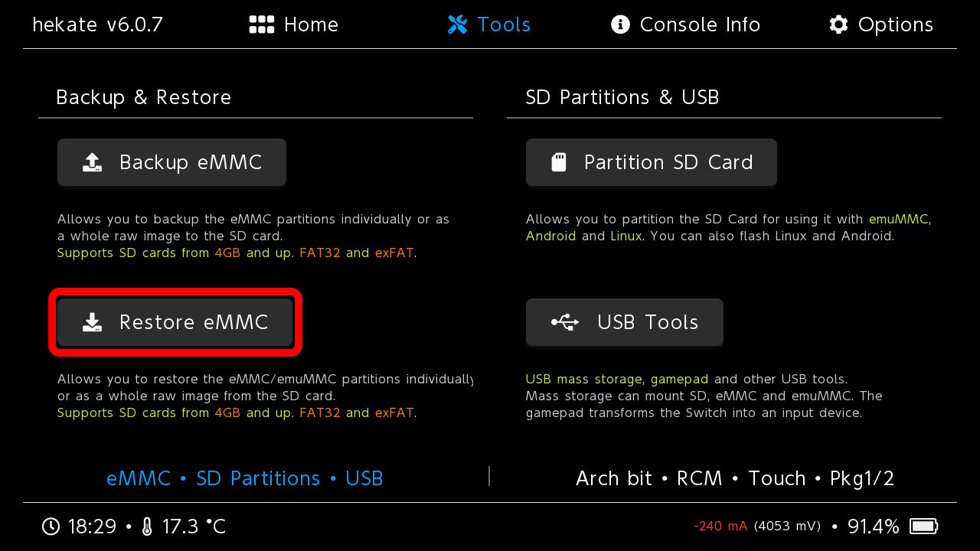Open the Home tab
Screen dimensions: 980x551
pos(294,24)
